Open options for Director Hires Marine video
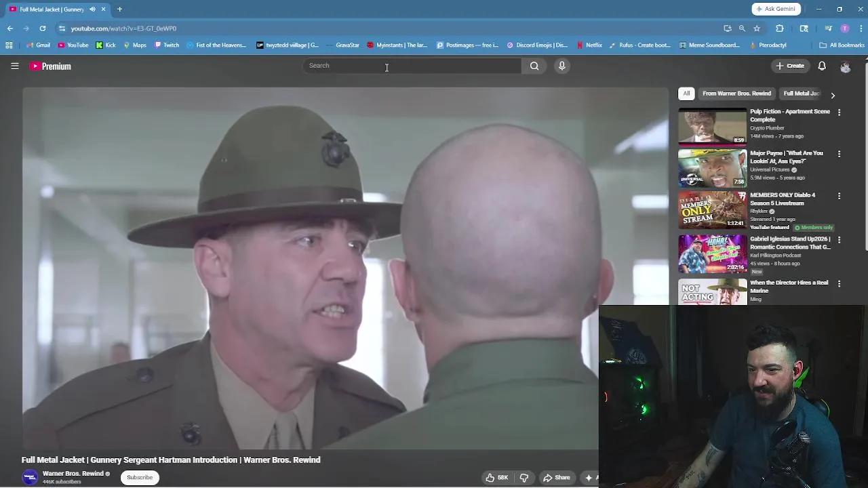The image size is (868, 488). click(839, 283)
